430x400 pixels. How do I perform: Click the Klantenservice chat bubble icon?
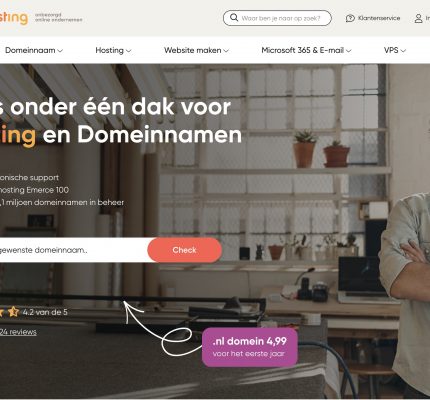pos(350,18)
